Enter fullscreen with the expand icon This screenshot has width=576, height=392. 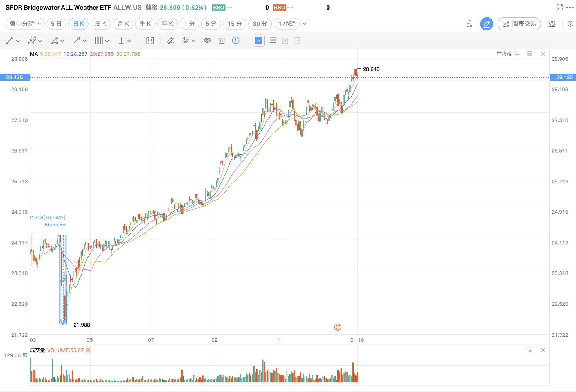(x=560, y=8)
